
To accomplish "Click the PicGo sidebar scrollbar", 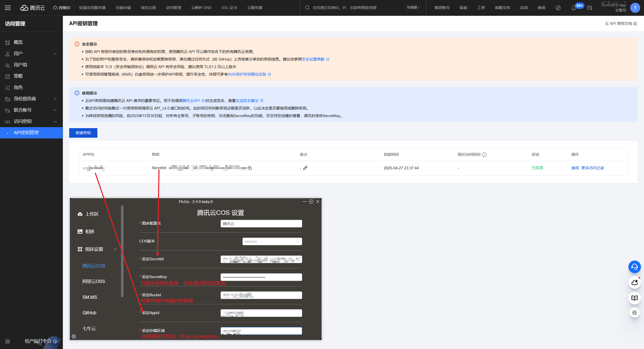I will [x=122, y=251].
